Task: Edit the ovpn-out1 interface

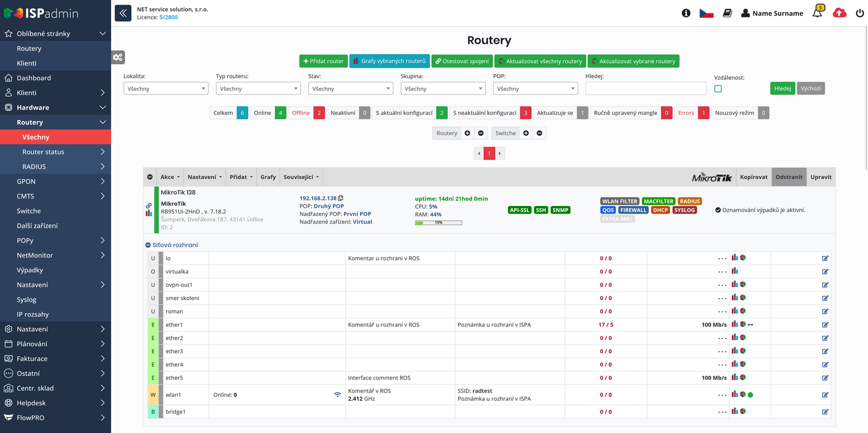Action: pos(825,285)
